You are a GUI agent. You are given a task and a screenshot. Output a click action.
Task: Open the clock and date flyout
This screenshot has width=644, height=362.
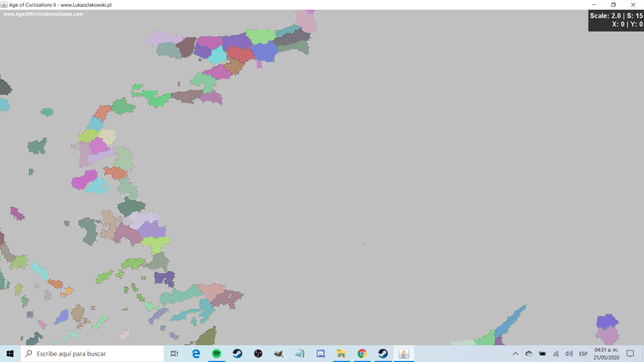click(x=606, y=354)
